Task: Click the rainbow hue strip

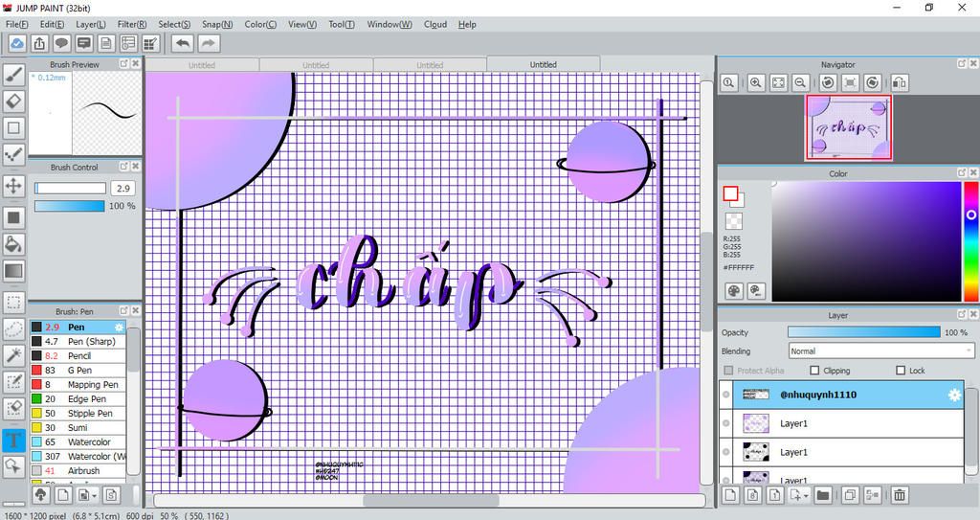Action: tap(970, 241)
